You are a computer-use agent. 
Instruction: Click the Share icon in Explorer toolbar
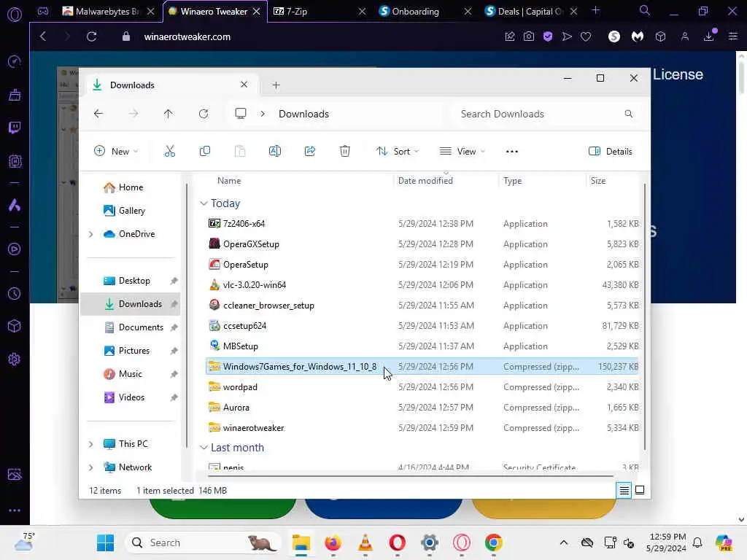click(x=309, y=152)
